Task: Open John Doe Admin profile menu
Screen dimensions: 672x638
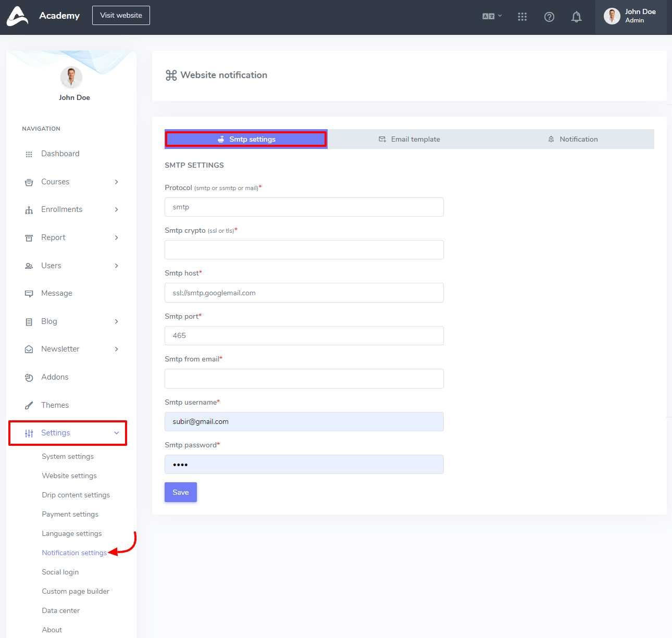Action: [x=630, y=17]
